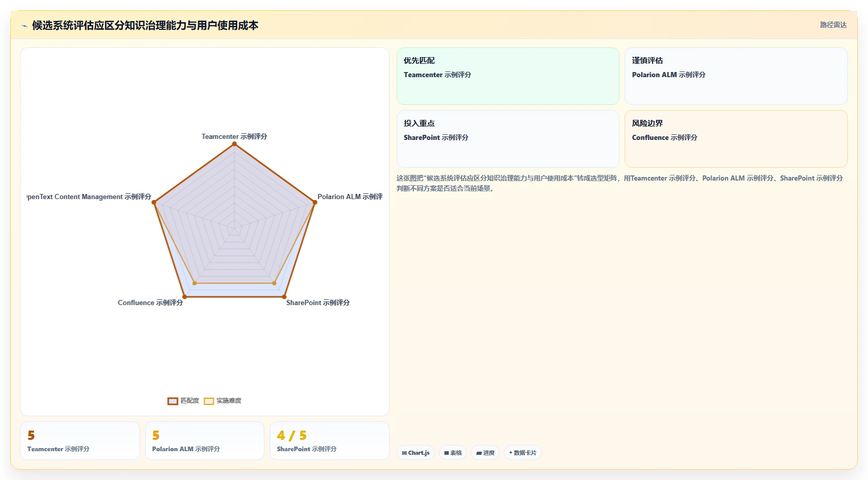Toggle the 实施难度 legend swatch
This screenshot has height=480, width=868.
209,401
